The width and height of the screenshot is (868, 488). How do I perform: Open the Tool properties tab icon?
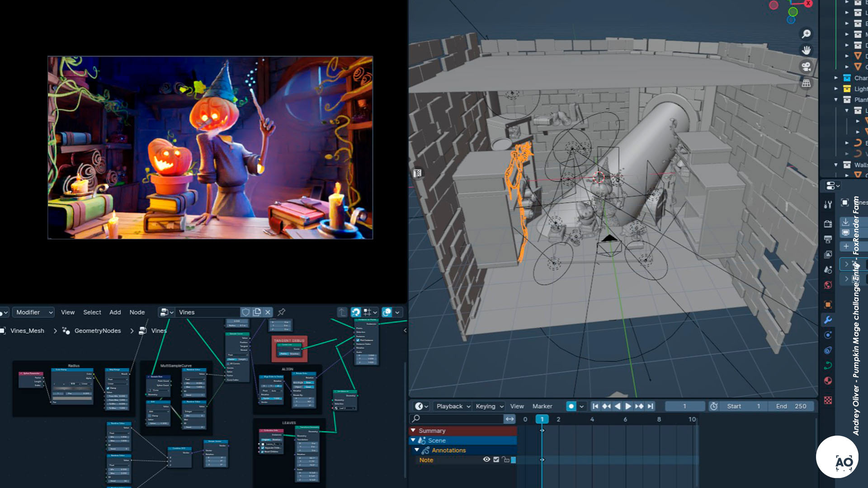pos(828,205)
